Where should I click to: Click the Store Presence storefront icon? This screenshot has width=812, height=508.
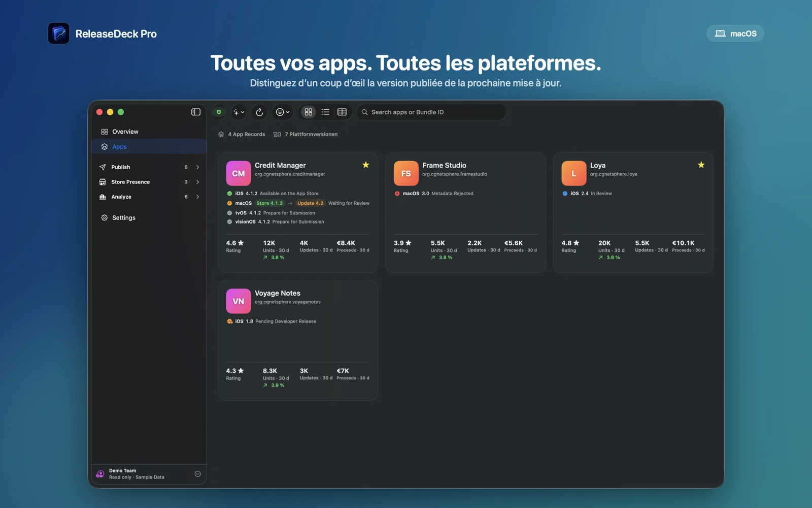[x=103, y=181]
